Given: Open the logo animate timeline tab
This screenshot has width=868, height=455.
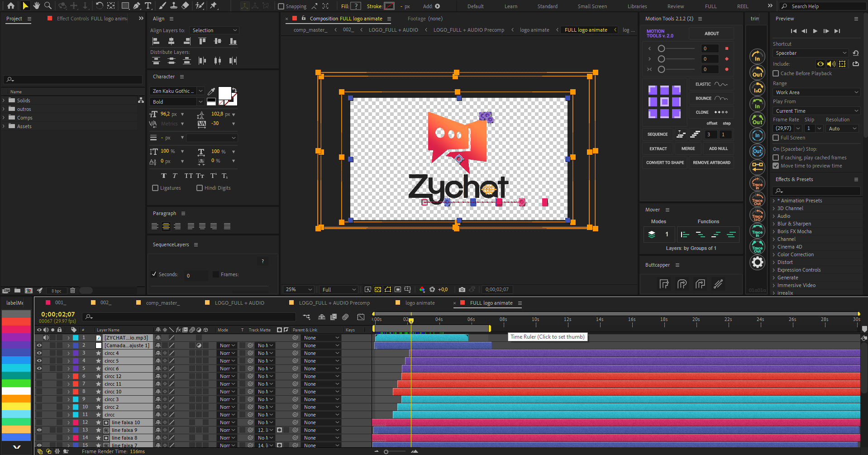Looking at the screenshot, I should [x=420, y=303].
